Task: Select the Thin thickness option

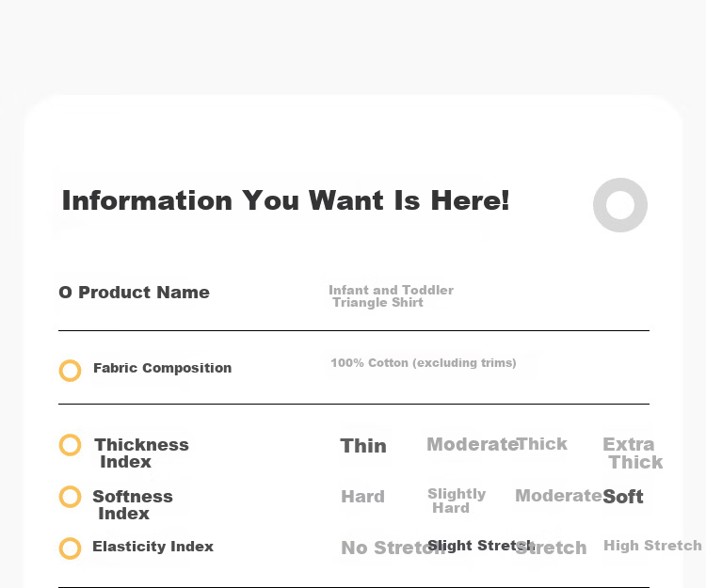Action: [363, 446]
